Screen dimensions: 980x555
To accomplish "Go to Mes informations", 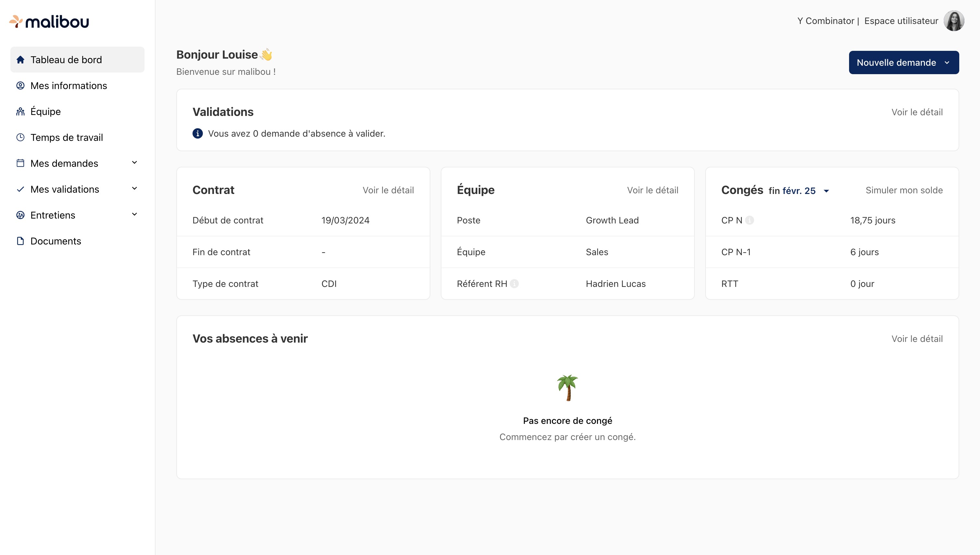I will coord(77,85).
